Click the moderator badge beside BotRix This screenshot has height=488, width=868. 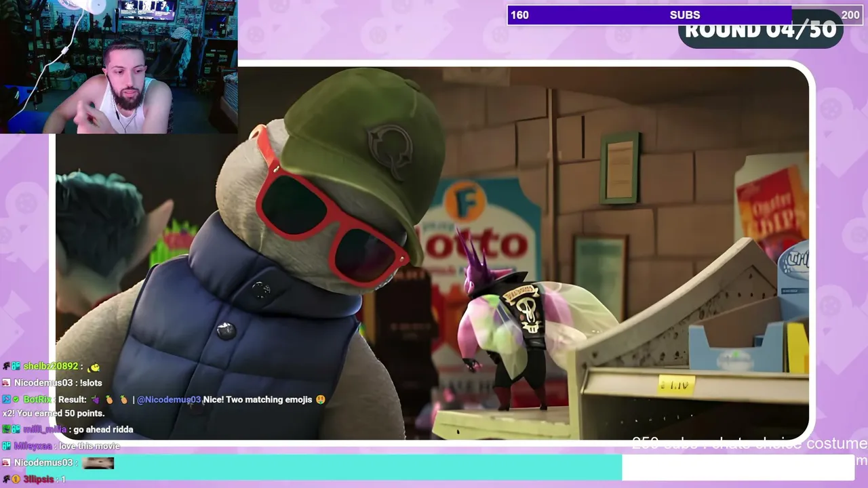[x=6, y=399]
